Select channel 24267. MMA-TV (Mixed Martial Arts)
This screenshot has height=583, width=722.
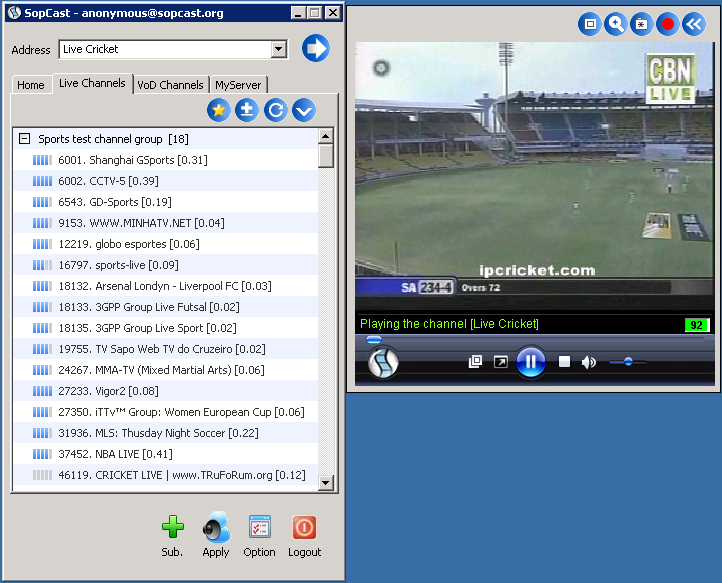166,370
